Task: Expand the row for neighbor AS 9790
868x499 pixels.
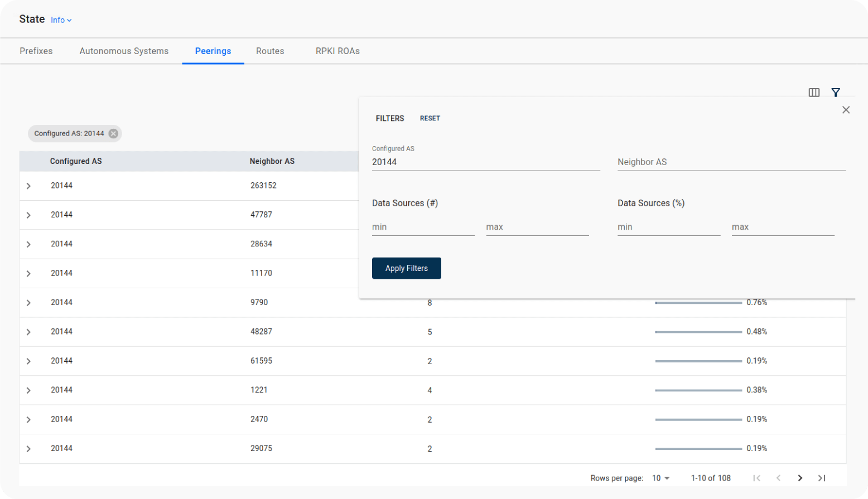Action: [28, 303]
